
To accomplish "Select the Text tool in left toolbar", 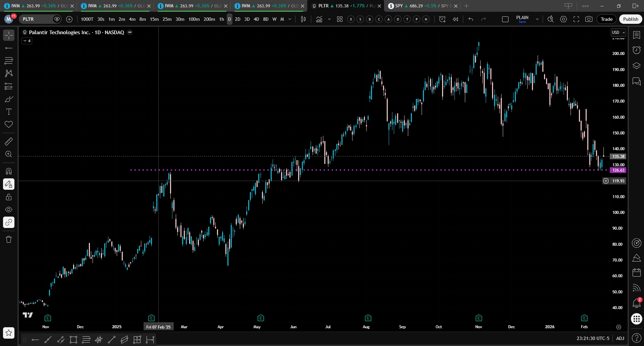I will click(x=9, y=112).
